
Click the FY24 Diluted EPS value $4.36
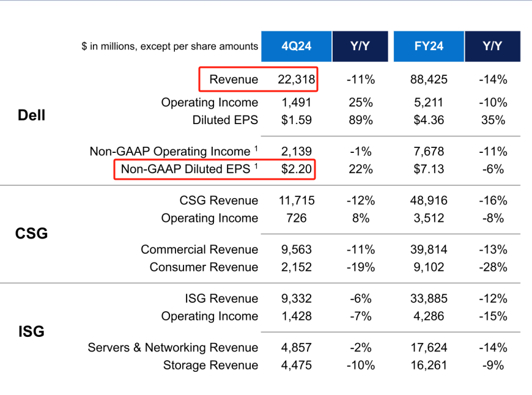coord(429,120)
